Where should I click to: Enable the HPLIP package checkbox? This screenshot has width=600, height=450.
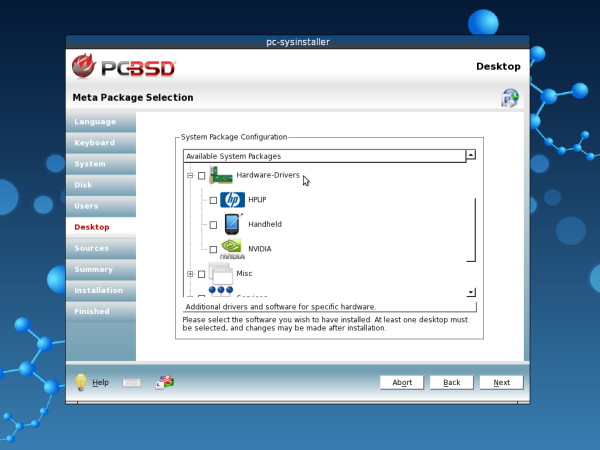[213, 201]
